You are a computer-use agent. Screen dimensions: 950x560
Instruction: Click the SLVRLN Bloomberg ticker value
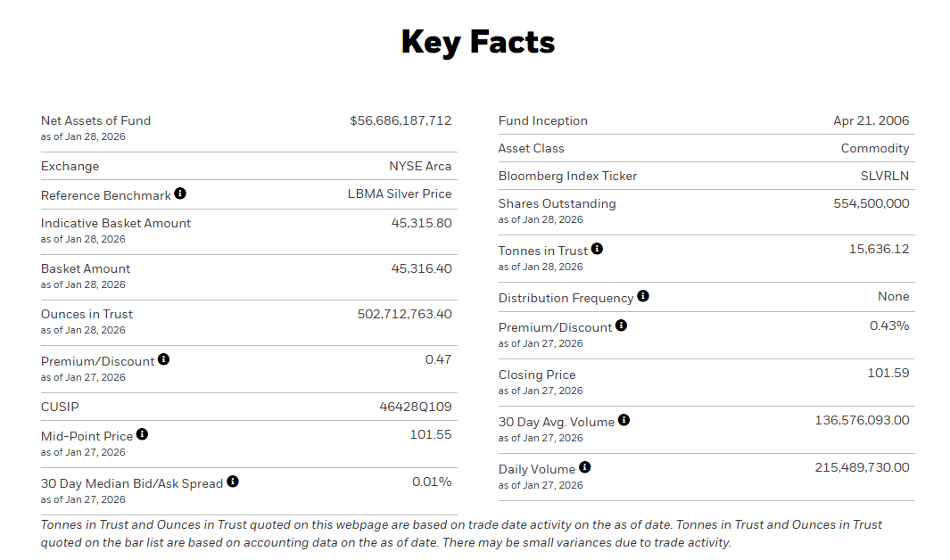tap(885, 176)
